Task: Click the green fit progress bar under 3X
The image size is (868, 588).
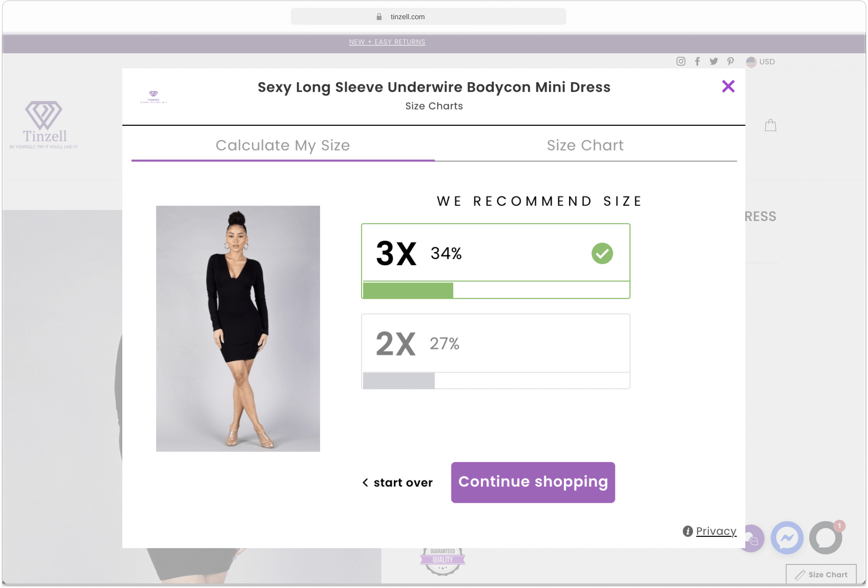Action: (x=408, y=290)
